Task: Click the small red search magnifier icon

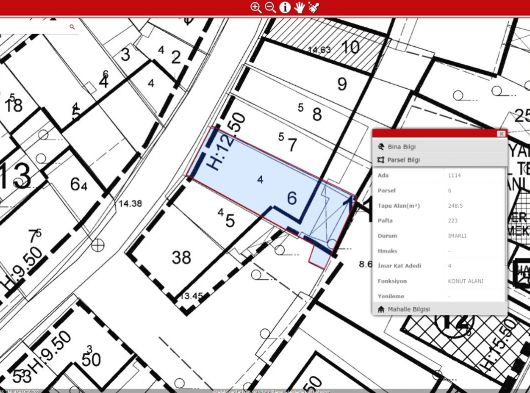Action: tap(72, 27)
